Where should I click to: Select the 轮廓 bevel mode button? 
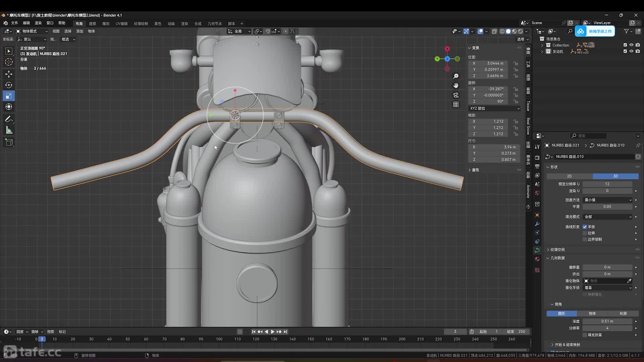(623, 314)
